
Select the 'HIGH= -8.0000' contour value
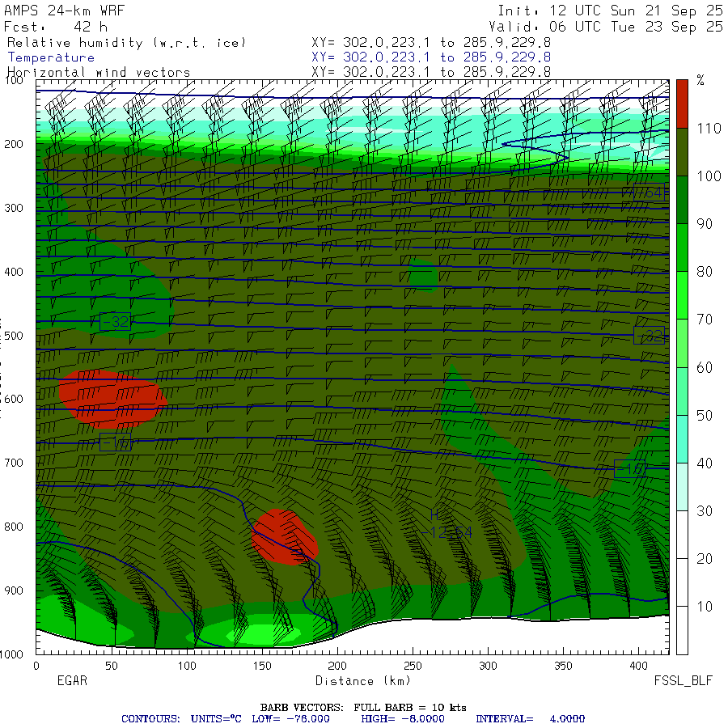pos(403,719)
